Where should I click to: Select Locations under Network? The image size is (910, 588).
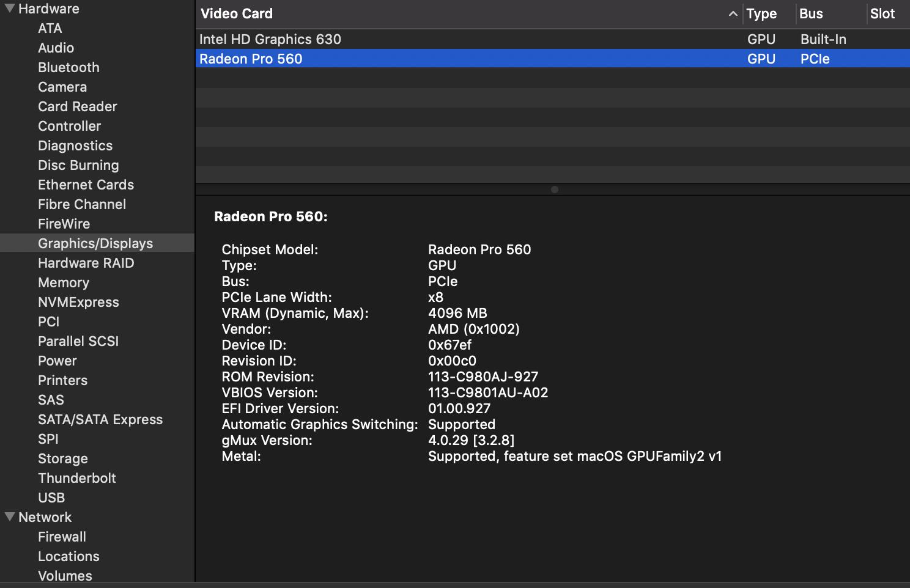[x=68, y=556]
